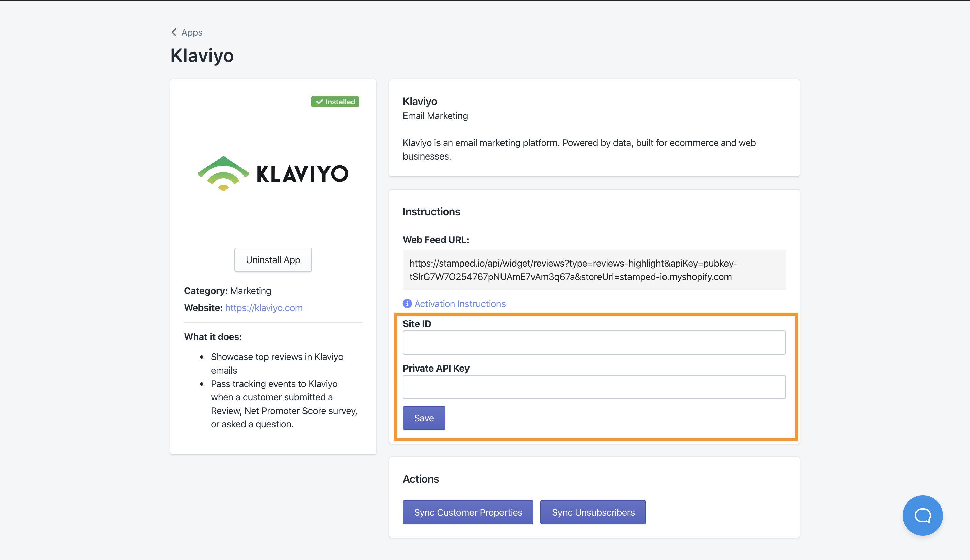Open Activation Instructions
970x560 pixels.
click(460, 304)
